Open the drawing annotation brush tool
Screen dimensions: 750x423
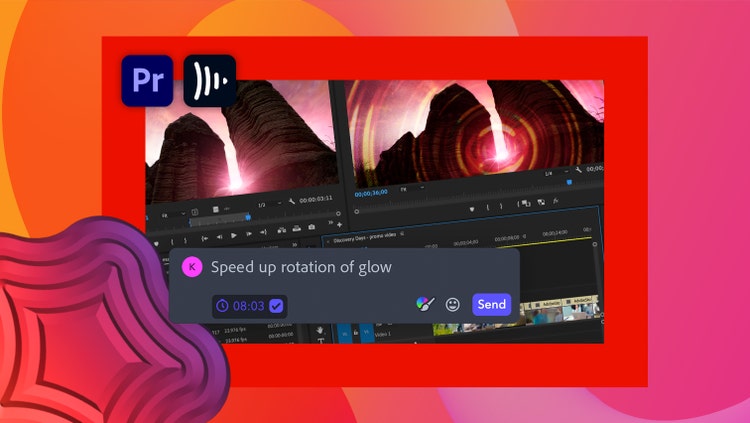[425, 304]
